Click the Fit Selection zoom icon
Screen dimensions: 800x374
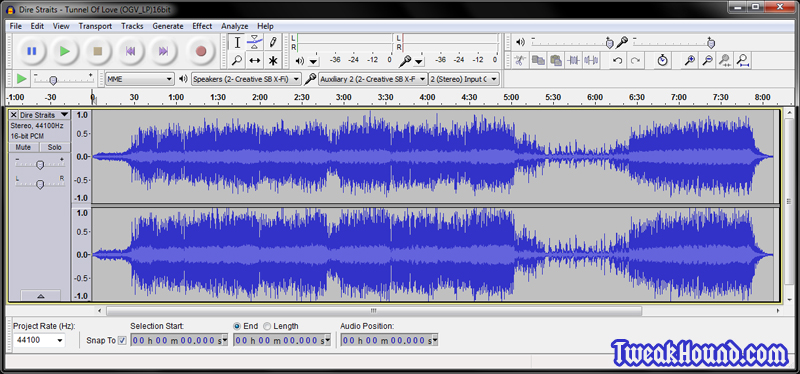724,60
